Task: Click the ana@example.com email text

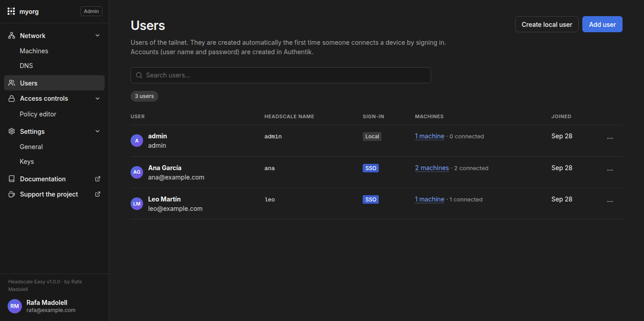Action: point(176,177)
